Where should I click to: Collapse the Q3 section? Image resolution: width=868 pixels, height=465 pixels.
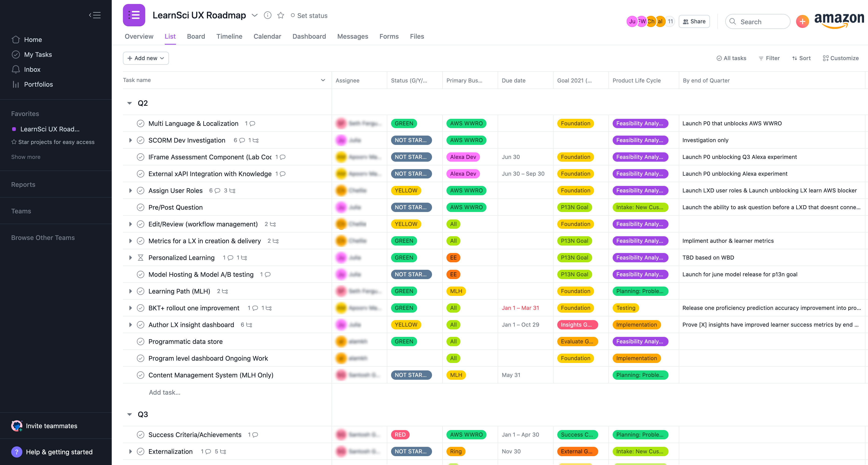[x=129, y=414]
